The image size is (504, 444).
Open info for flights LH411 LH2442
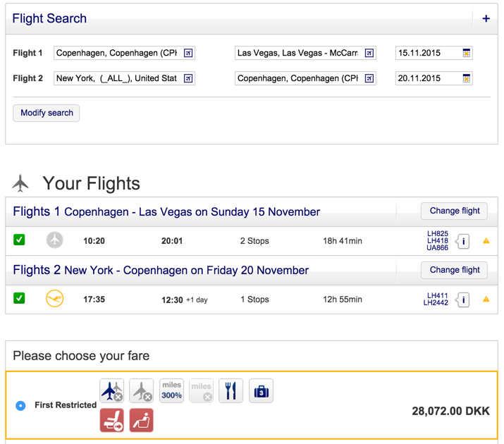click(463, 300)
